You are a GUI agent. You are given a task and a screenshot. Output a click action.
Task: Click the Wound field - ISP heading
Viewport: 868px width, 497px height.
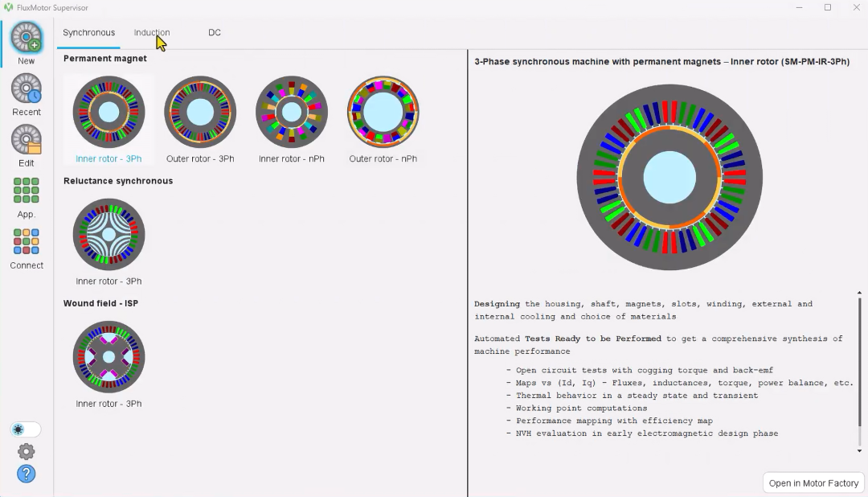(100, 304)
